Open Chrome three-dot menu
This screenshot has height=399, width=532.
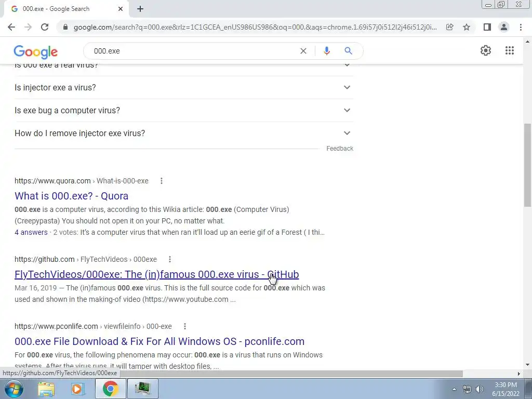pyautogui.click(x=521, y=27)
